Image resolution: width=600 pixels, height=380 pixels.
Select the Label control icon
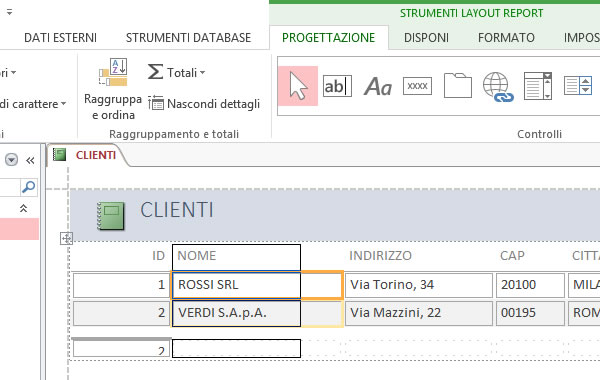(378, 86)
